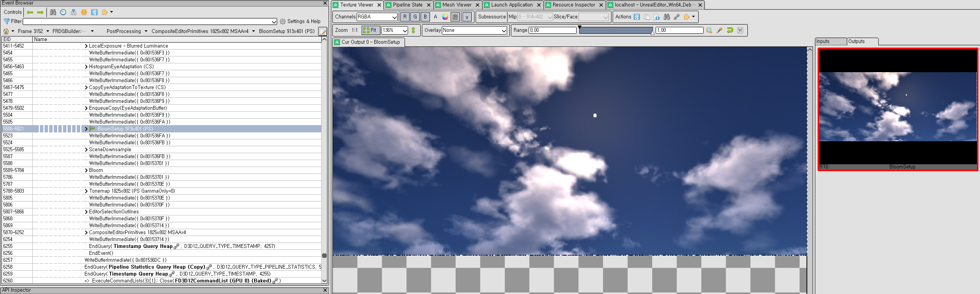Click the bar chart bookmark icon in Event Browser

click(x=74, y=12)
